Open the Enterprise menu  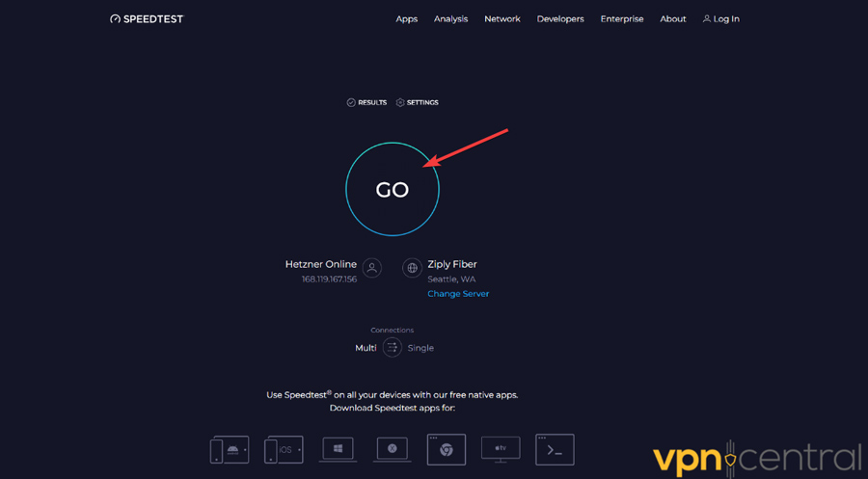(622, 19)
